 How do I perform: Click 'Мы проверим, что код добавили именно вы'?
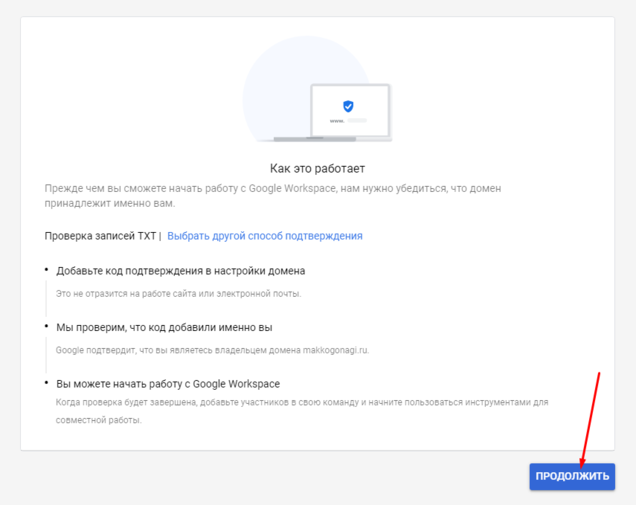point(164,327)
